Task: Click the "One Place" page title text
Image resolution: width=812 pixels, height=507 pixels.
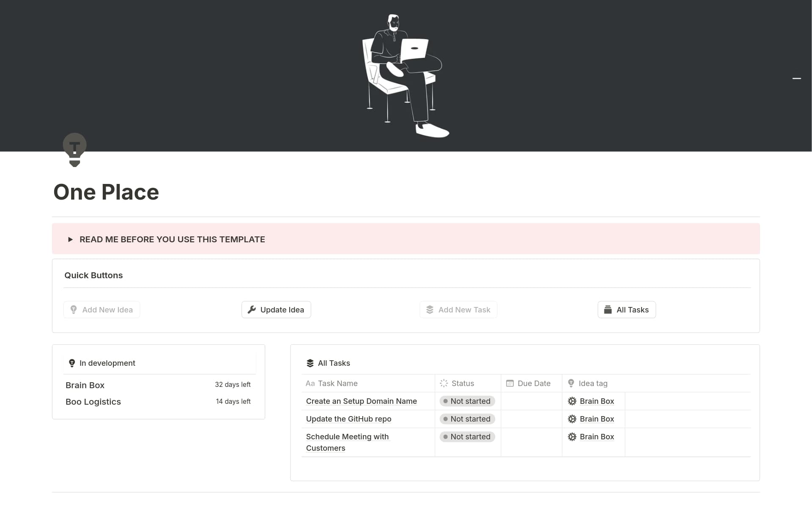Action: [106, 192]
